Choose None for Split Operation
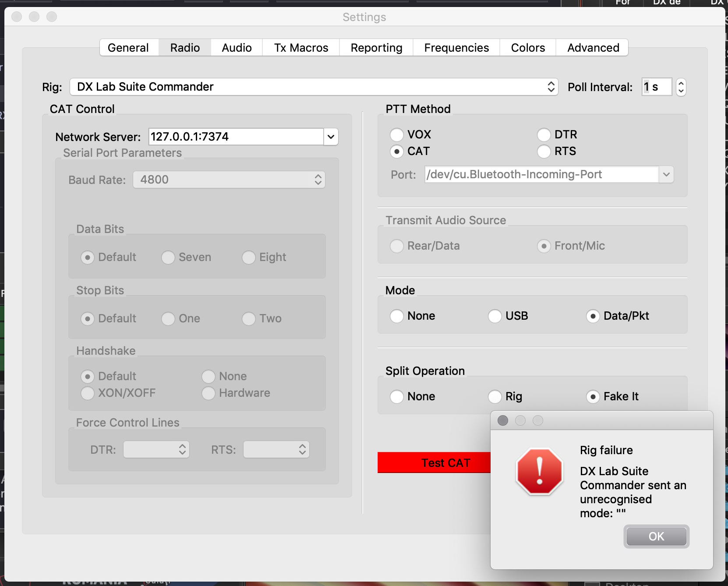The image size is (728, 586). pos(397,396)
